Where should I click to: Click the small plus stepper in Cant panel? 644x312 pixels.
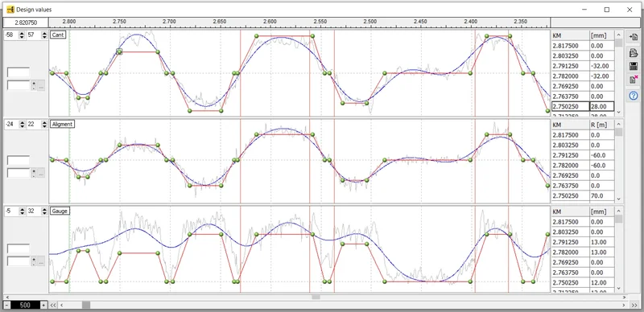pyautogui.click(x=34, y=84)
